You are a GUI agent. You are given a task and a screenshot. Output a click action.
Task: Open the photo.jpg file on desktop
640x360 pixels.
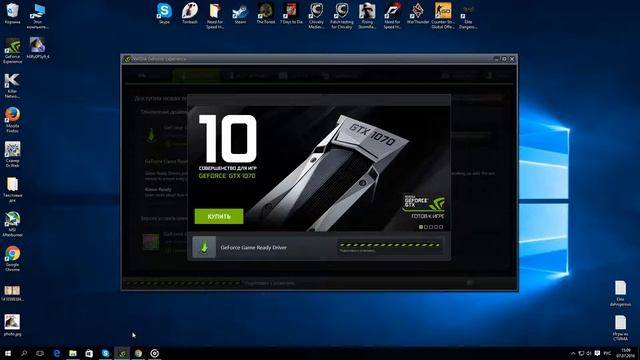[x=12, y=325]
